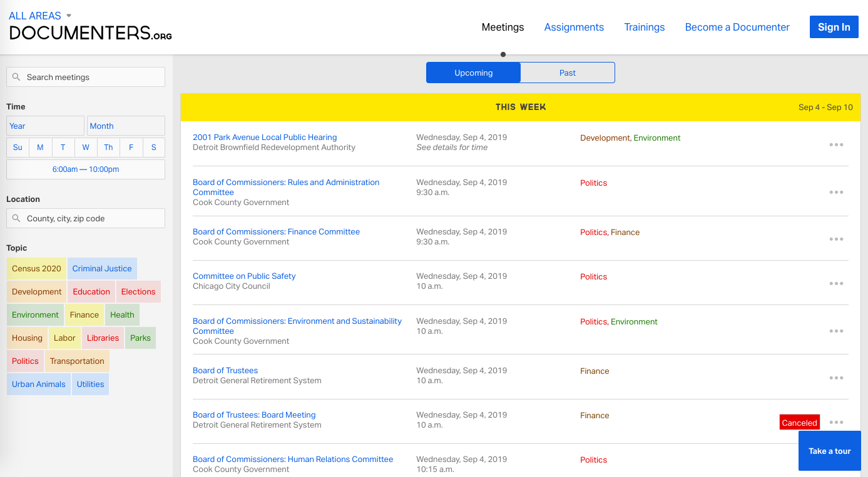Filter by Health topic
This screenshot has width=868, height=477.
(122, 314)
